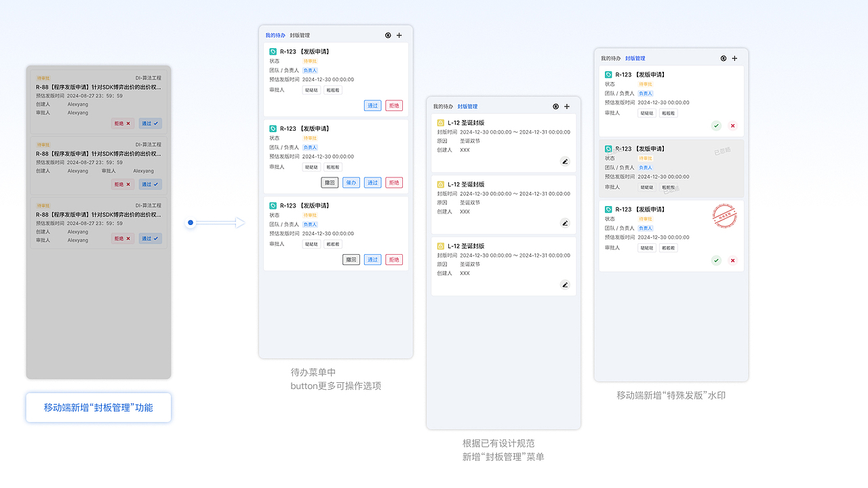Switch to 我的待办 in the L-12 cards panel
The height and width of the screenshot is (488, 868).
tap(443, 106)
